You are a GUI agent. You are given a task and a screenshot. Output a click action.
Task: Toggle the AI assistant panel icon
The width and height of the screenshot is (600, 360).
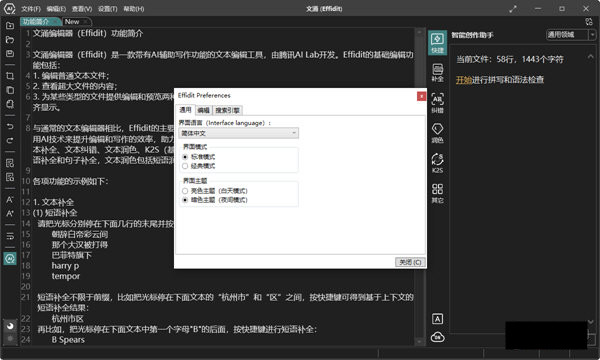point(10,259)
